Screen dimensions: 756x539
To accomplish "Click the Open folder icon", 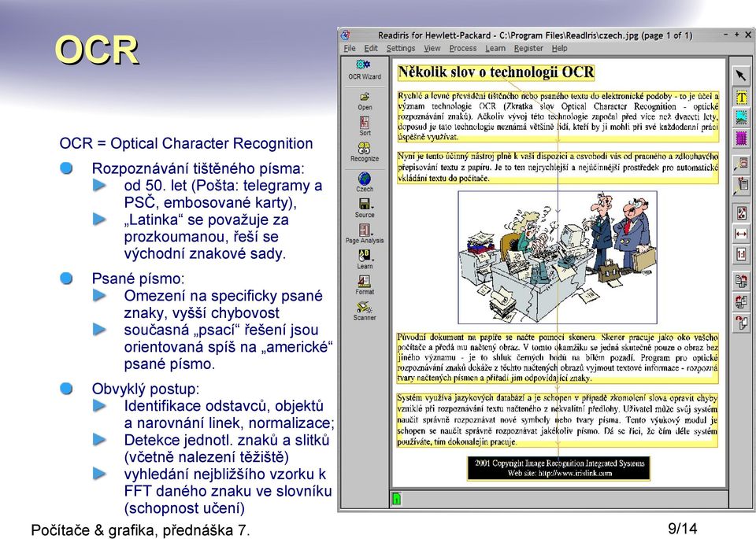I will tap(365, 96).
